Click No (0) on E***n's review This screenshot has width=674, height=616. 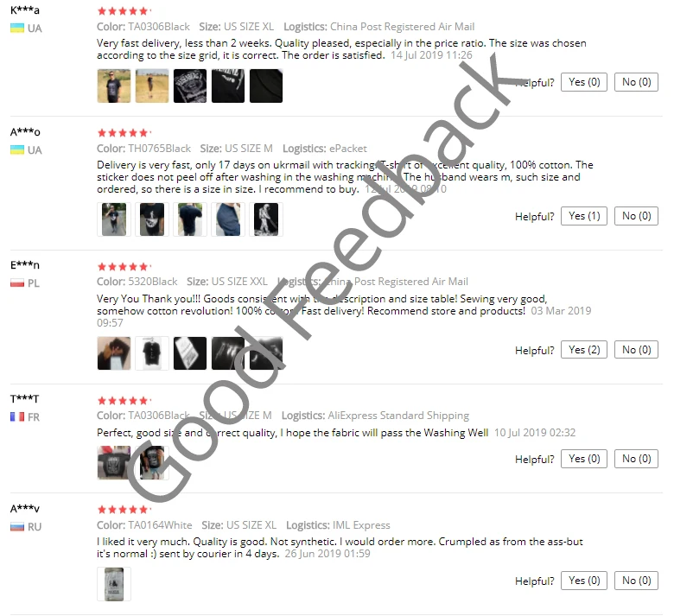pos(636,350)
